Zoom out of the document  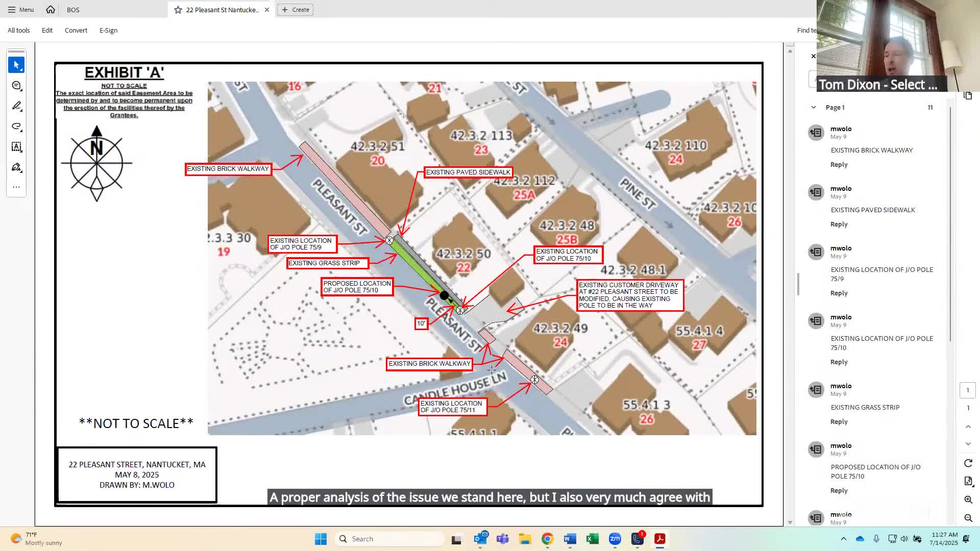coord(968,518)
